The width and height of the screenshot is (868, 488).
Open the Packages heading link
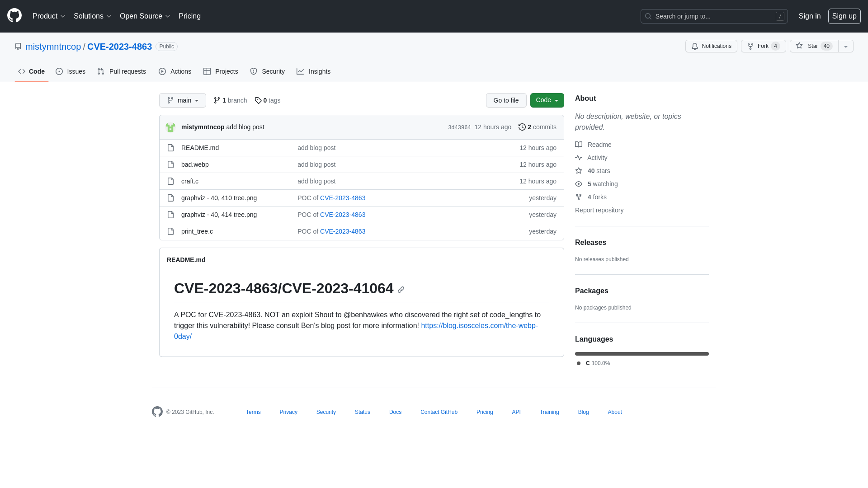click(x=592, y=291)
